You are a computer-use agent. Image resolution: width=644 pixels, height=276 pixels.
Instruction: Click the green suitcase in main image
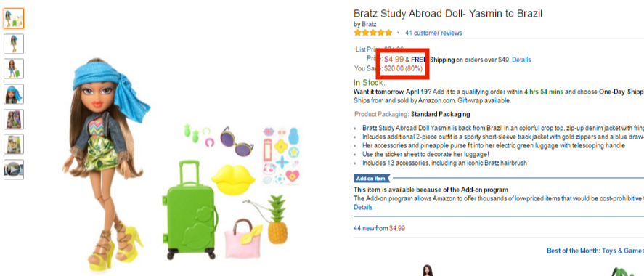pyautogui.click(x=190, y=209)
